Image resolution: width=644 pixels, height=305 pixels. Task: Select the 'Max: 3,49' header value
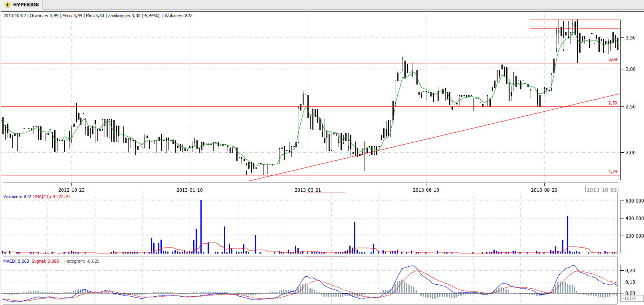tap(72, 16)
